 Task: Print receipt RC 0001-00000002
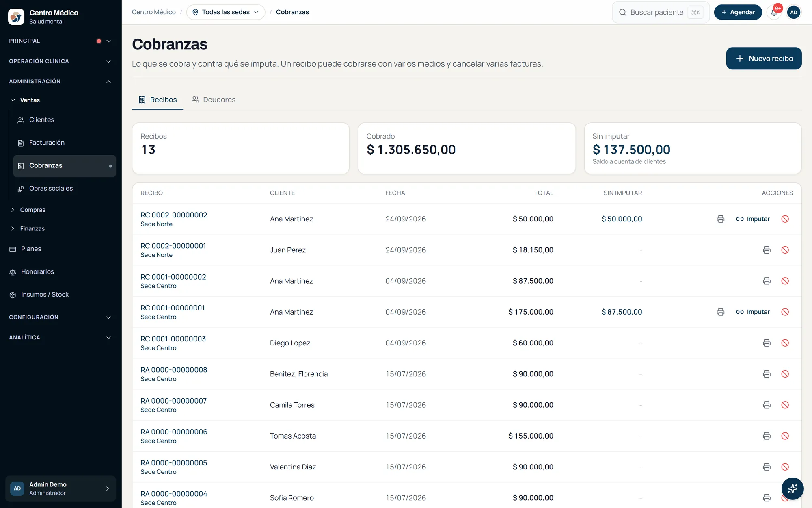tap(767, 281)
